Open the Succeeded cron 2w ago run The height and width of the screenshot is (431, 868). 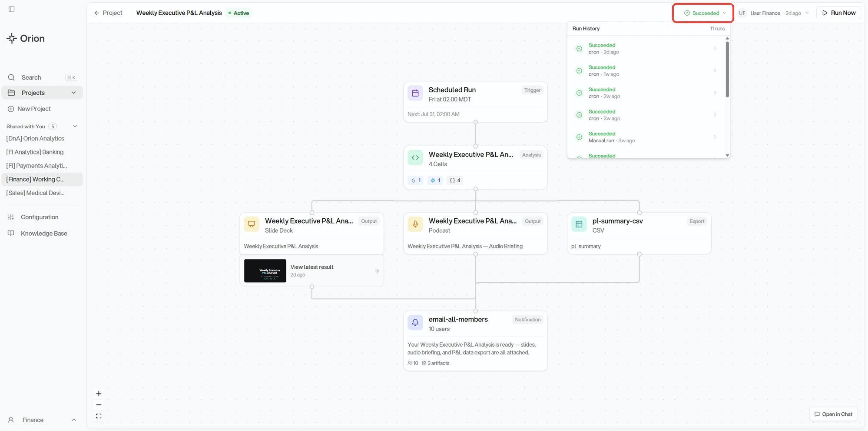646,93
